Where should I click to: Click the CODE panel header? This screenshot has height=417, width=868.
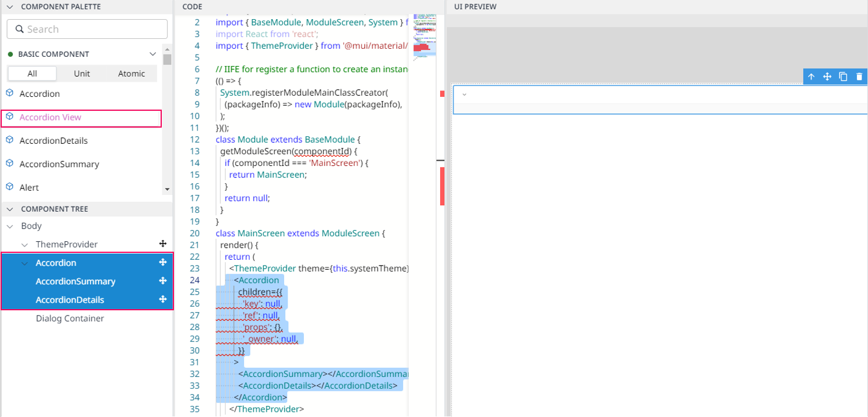tap(193, 6)
